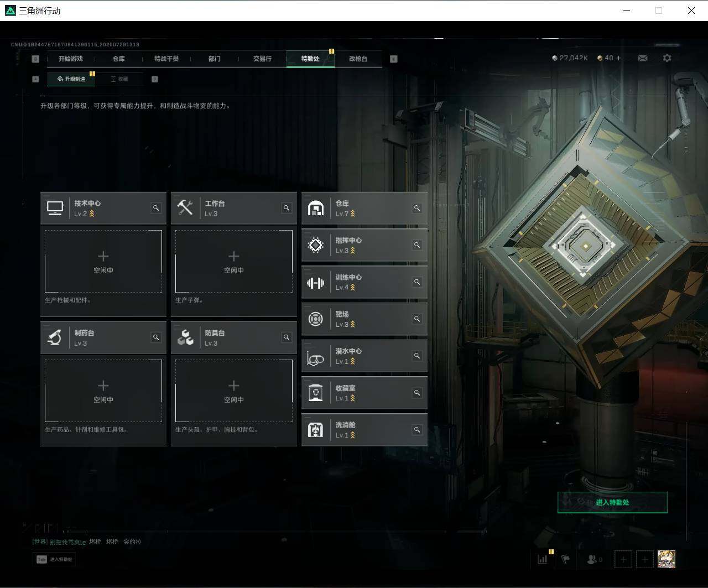This screenshot has height=588, width=708.
Task: Select the 升级制造 sub-tab
Action: point(71,79)
